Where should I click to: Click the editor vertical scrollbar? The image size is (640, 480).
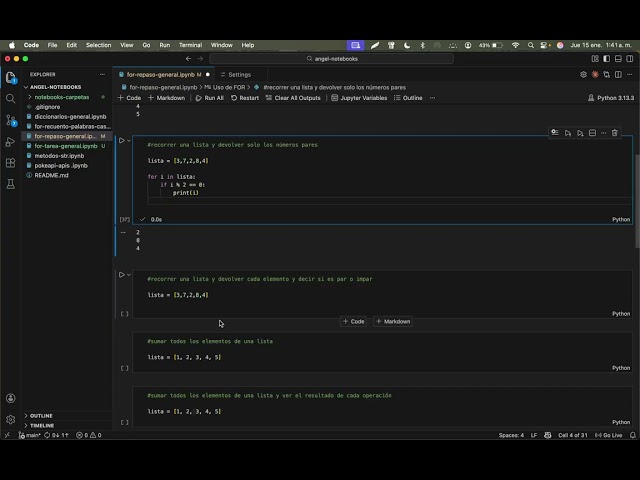coord(637,200)
